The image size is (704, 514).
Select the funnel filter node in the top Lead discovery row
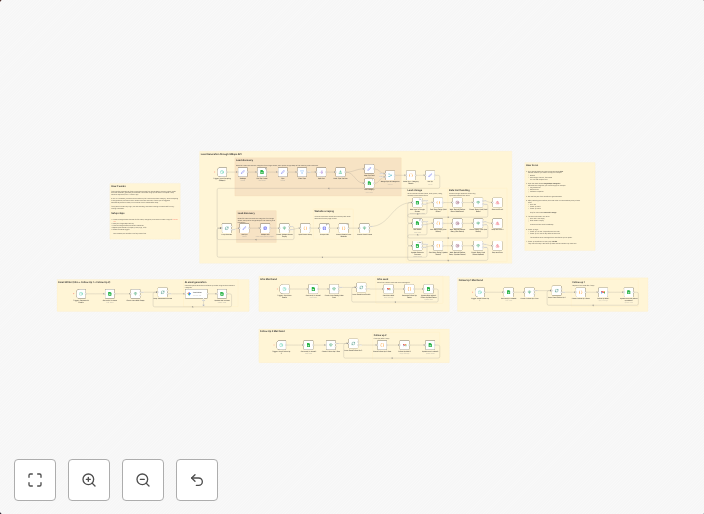tap(302, 172)
